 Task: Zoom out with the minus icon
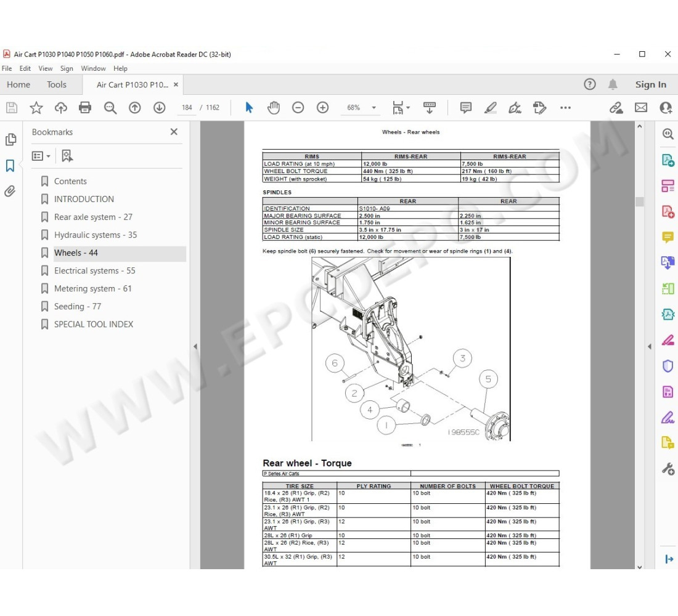click(x=298, y=108)
